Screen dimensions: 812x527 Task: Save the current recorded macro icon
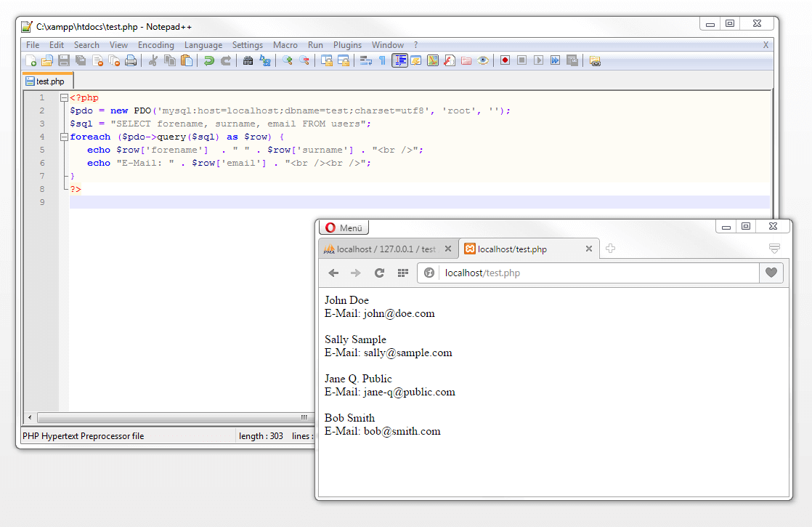[x=572, y=60]
